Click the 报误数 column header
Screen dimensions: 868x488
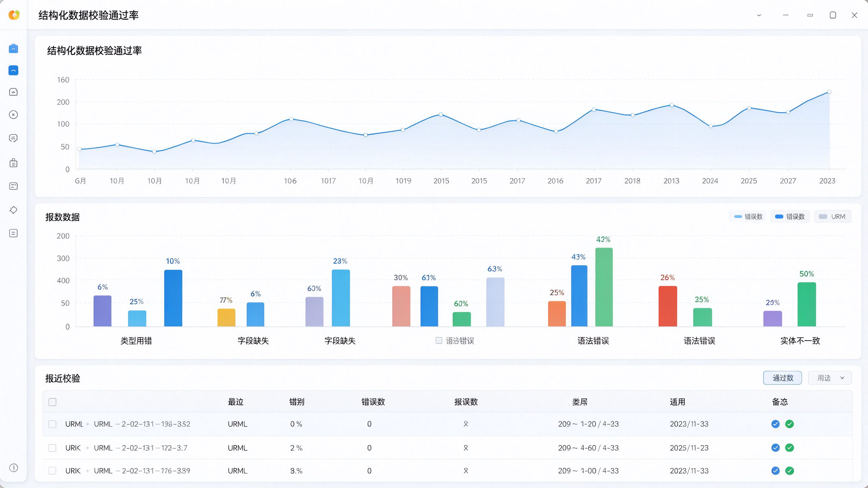click(466, 402)
